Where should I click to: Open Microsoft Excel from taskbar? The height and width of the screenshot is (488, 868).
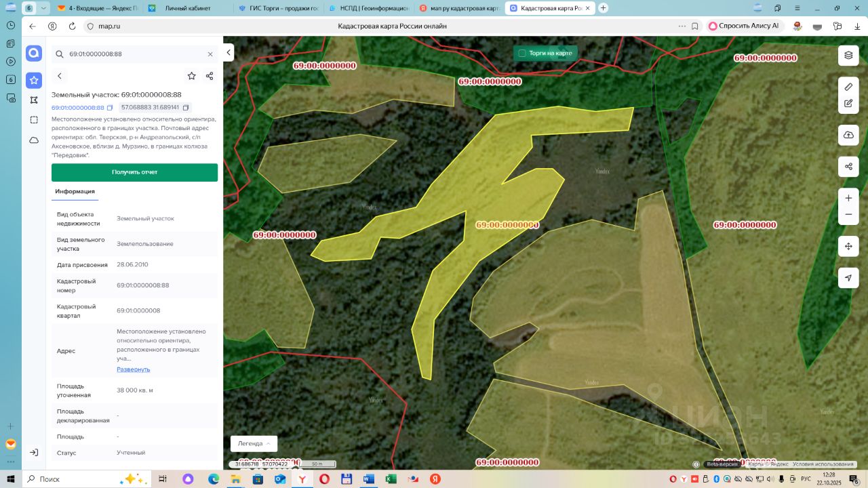(x=391, y=479)
